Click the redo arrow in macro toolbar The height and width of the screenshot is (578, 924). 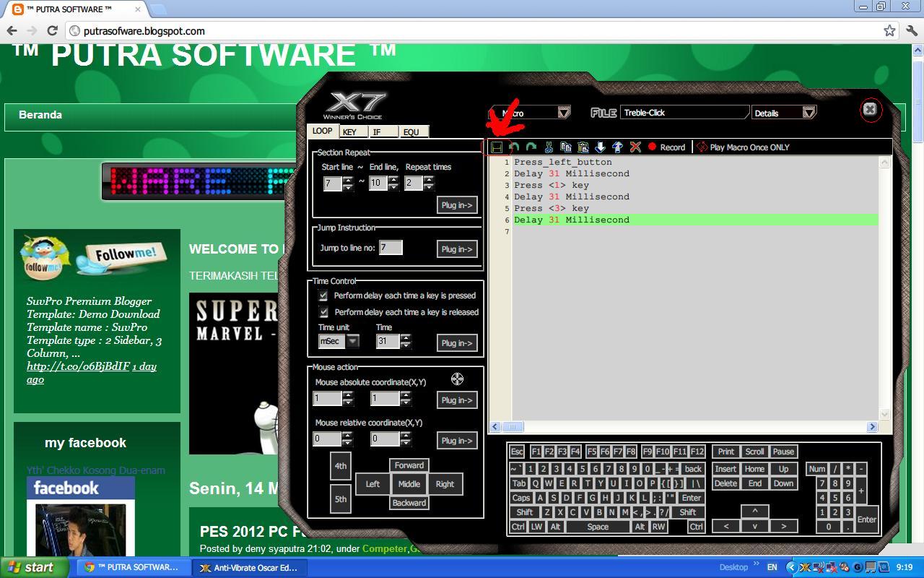click(531, 147)
